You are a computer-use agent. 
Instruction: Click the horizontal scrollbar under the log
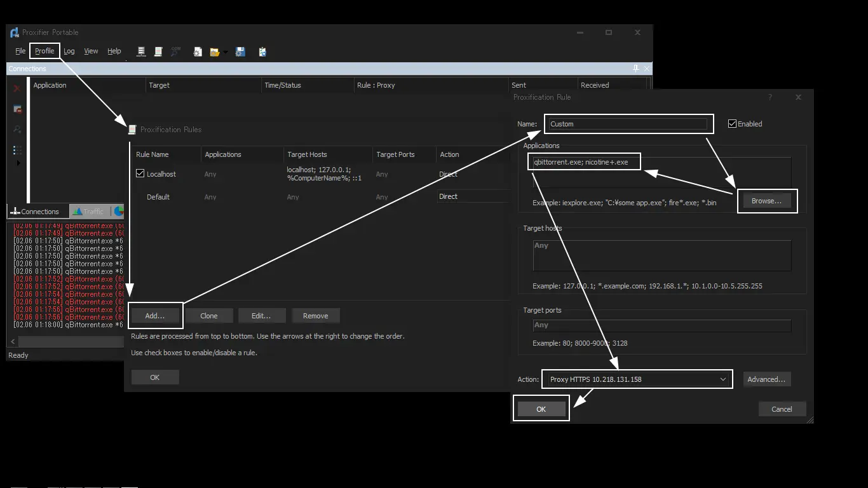(71, 342)
